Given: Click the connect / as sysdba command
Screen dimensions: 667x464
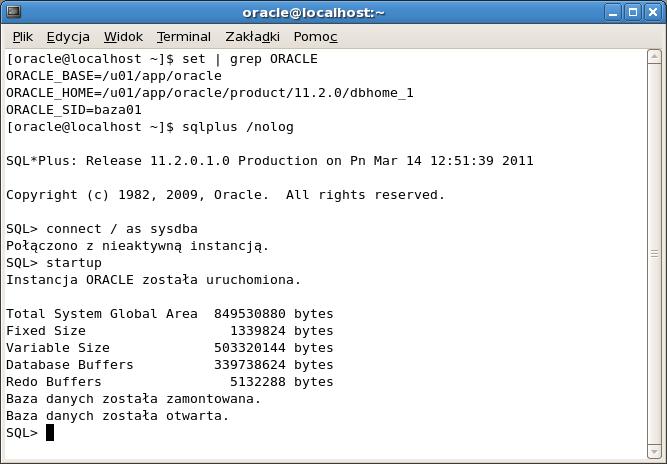Looking at the screenshot, I should click(122, 229).
